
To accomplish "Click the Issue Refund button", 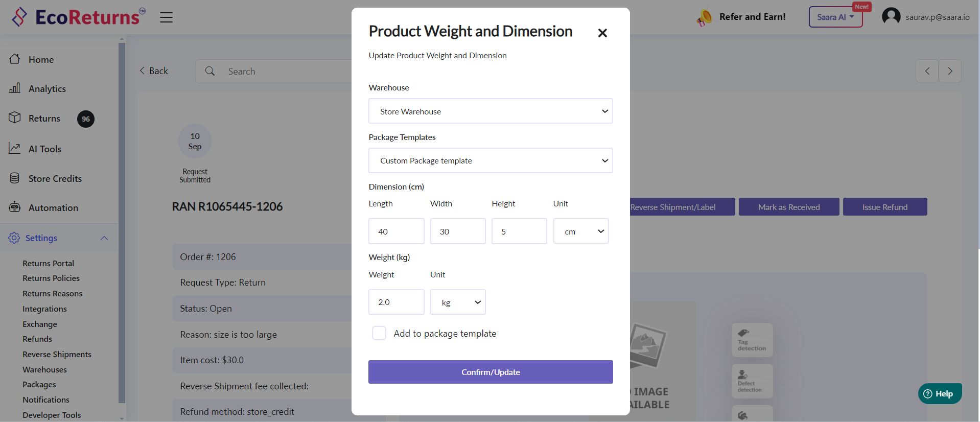I will pyautogui.click(x=884, y=207).
